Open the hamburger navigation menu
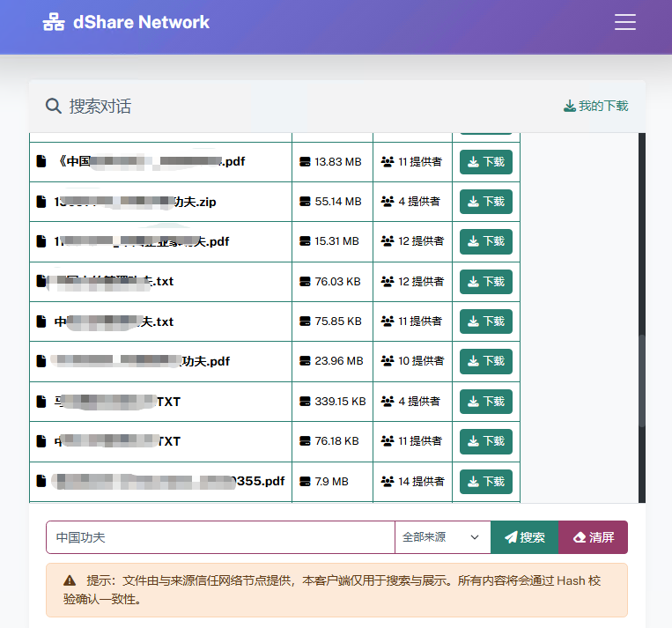This screenshot has height=628, width=672. click(625, 23)
